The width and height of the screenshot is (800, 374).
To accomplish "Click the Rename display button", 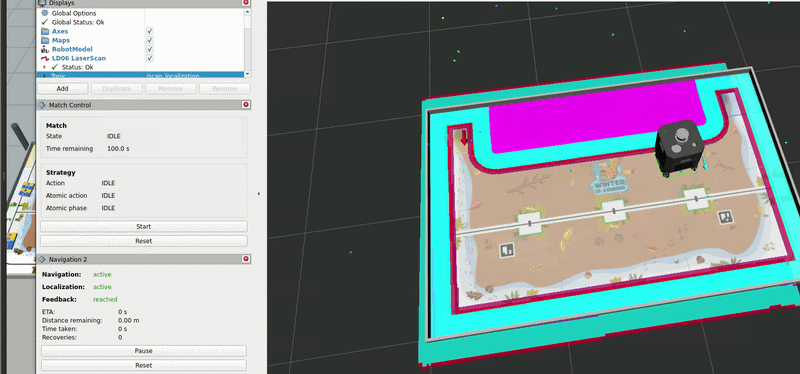I will [224, 89].
